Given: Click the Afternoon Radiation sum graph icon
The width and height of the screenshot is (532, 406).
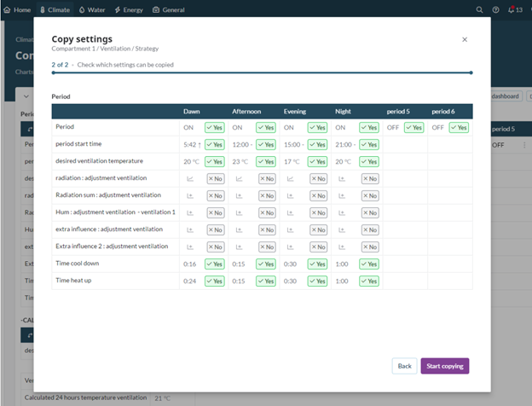Looking at the screenshot, I should [240, 195].
